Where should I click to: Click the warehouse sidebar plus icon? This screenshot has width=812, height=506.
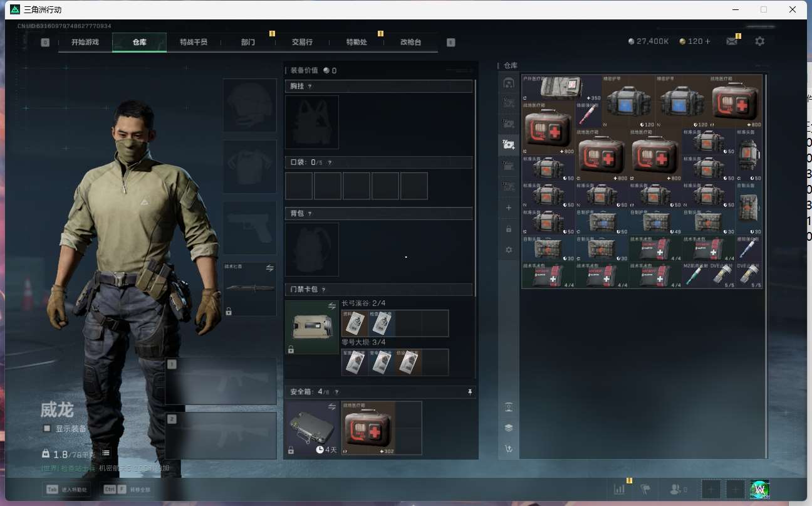coord(509,208)
